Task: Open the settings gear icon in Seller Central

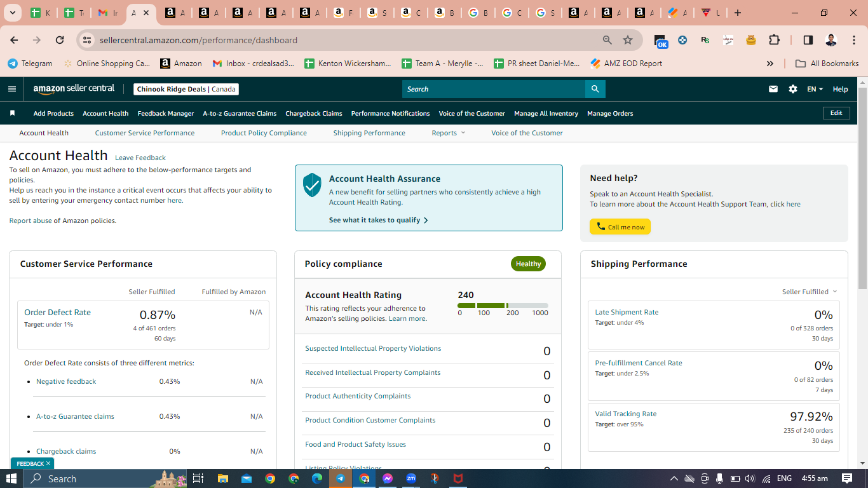Action: click(793, 89)
